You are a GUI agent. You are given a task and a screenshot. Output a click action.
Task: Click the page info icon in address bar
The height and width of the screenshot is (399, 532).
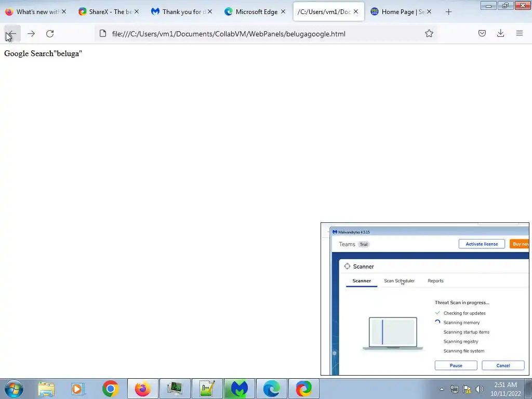tap(103, 34)
